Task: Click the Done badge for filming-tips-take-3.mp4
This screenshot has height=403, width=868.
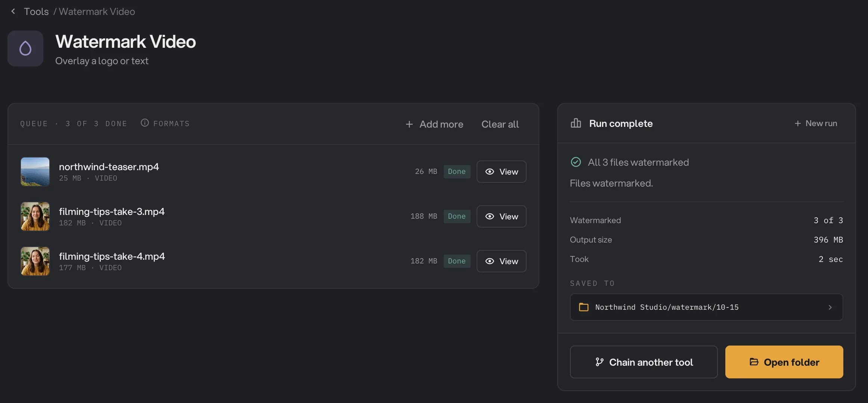Action: pyautogui.click(x=457, y=216)
